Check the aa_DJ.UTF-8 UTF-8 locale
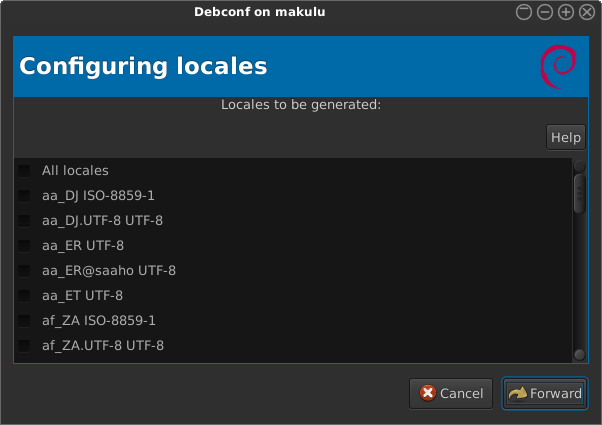This screenshot has width=602, height=425. click(x=24, y=221)
